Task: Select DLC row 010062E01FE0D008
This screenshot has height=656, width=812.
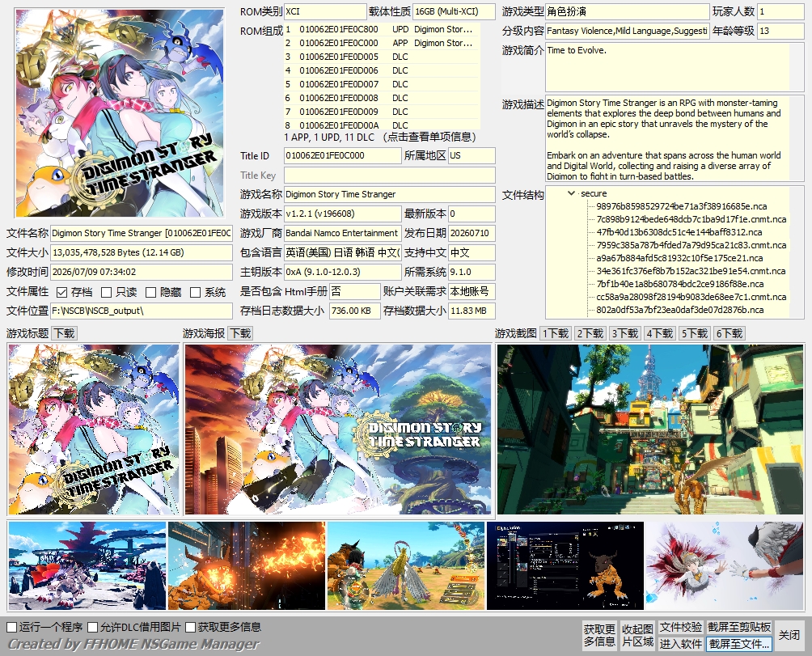Action: coord(383,98)
